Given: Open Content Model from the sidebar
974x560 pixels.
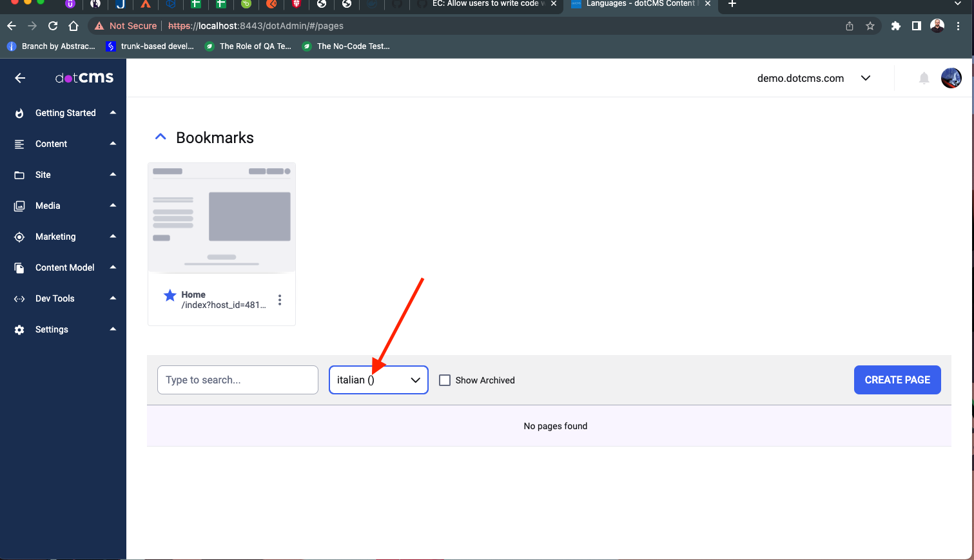Looking at the screenshot, I should click(x=64, y=267).
